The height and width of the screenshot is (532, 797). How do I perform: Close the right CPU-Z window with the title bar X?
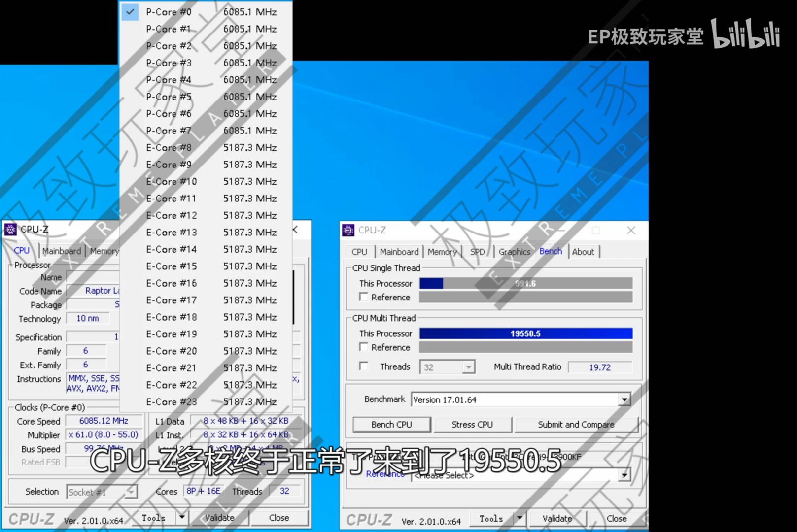[x=631, y=230]
